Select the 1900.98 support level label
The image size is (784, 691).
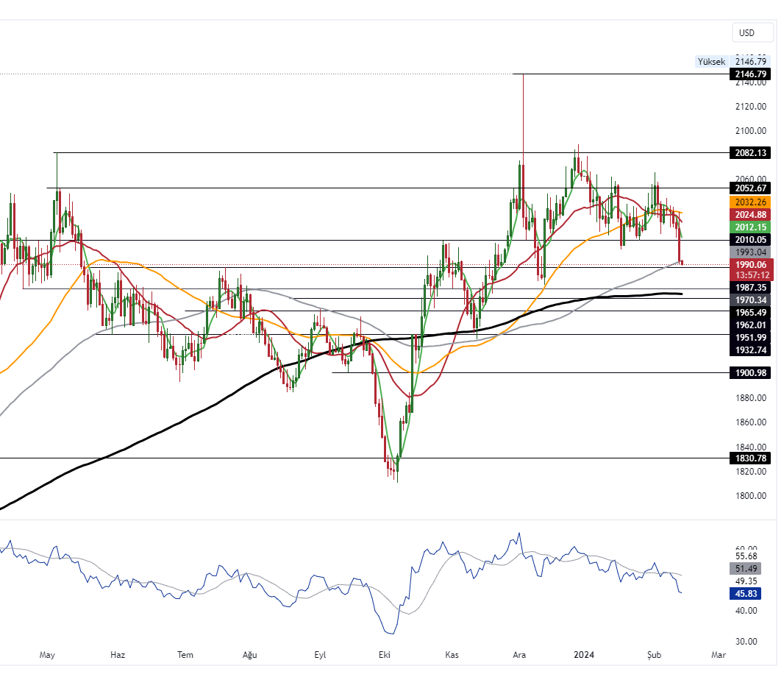tap(750, 373)
